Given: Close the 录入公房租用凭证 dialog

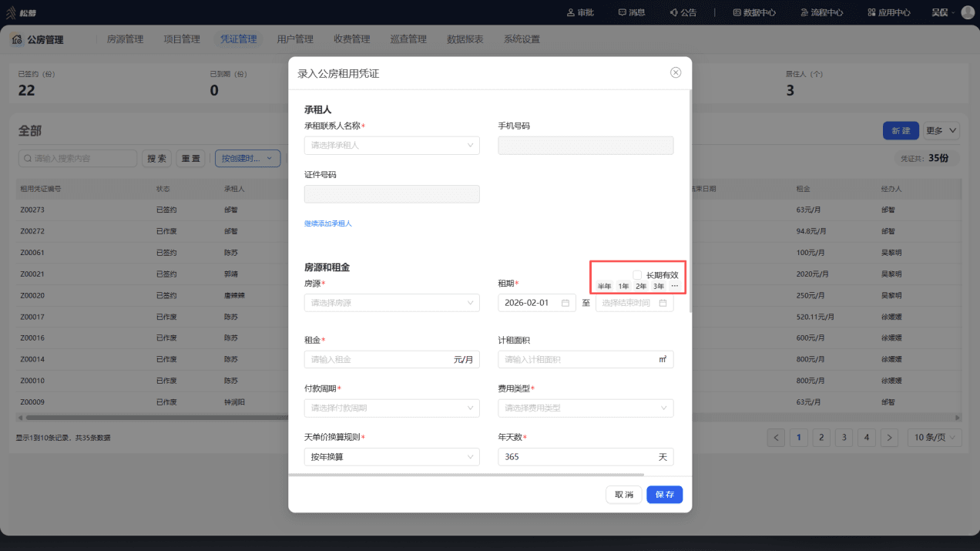Looking at the screenshot, I should 676,72.
